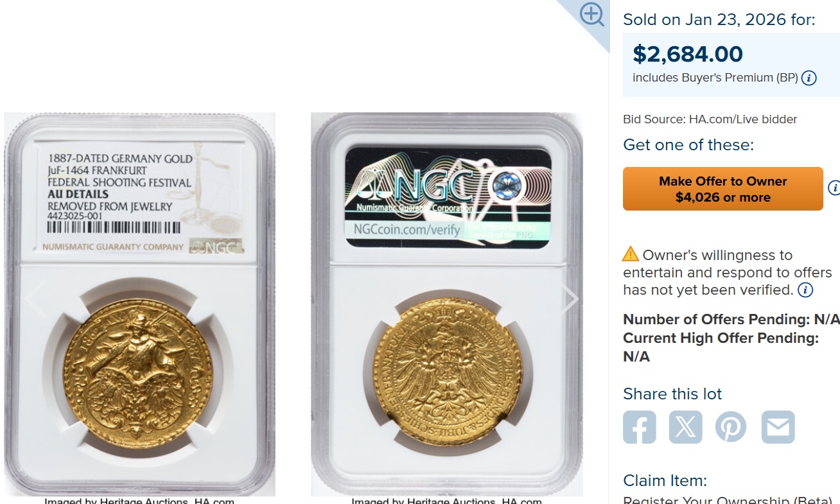Screen dimensions: 840x504
Task: Show the next image with right chevron
Action: [x=570, y=299]
